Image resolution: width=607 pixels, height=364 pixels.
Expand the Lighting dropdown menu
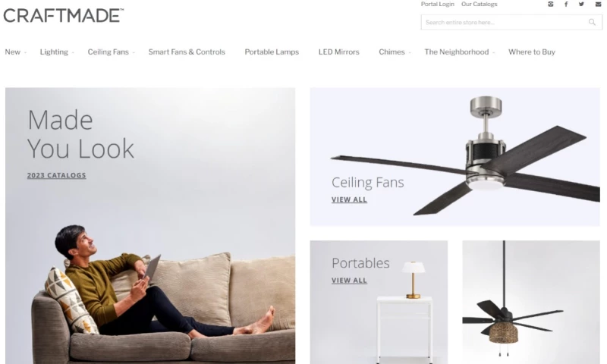pyautogui.click(x=56, y=52)
